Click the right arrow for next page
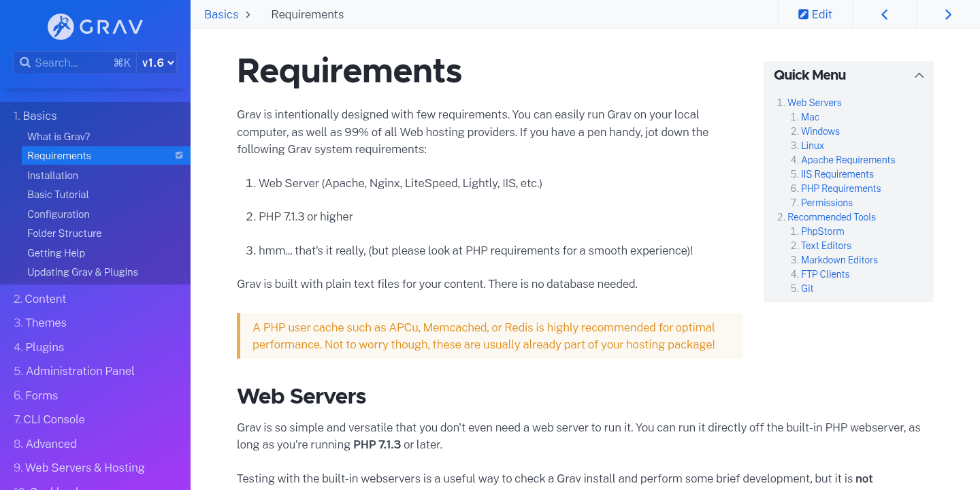This screenshot has width=980, height=490. point(948,14)
